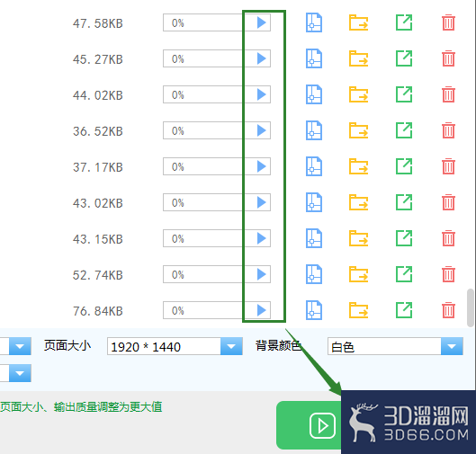Start conversion for the 37.17KB file row

[261, 166]
